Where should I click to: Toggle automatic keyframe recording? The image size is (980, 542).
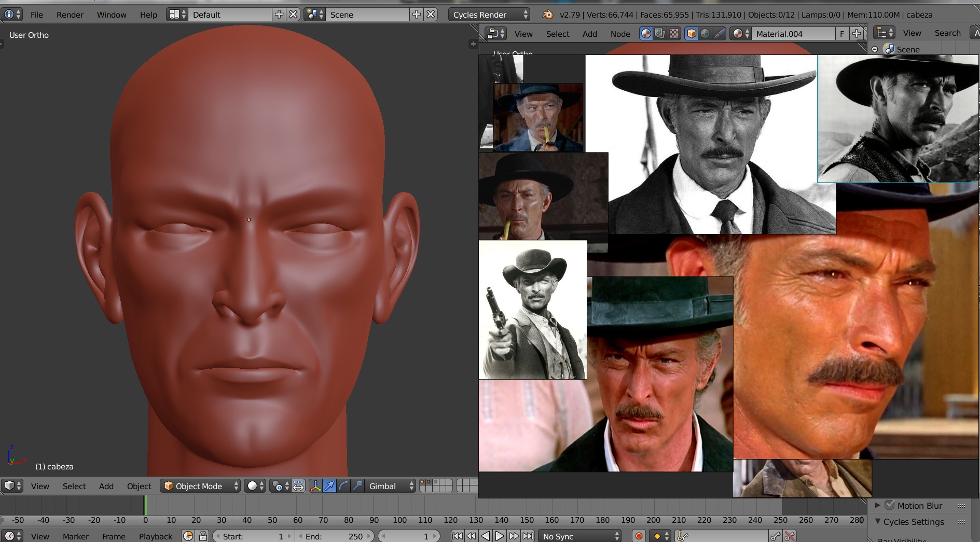[x=639, y=536]
